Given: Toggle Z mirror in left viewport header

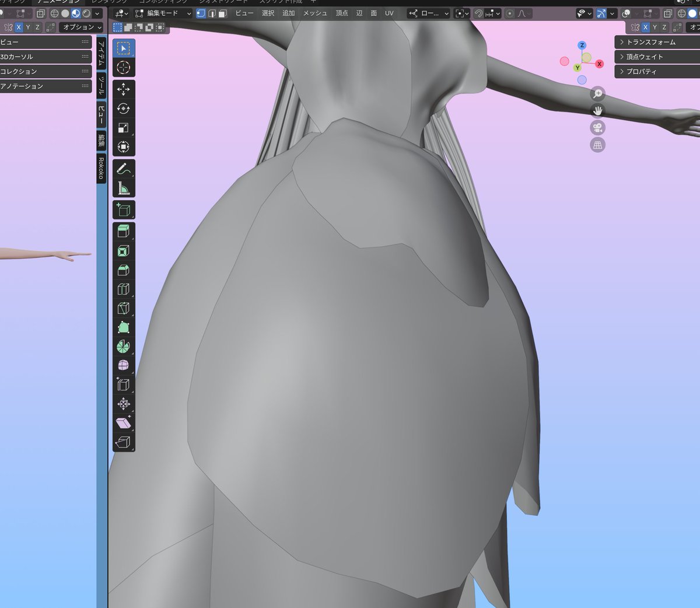Looking at the screenshot, I should [x=37, y=27].
